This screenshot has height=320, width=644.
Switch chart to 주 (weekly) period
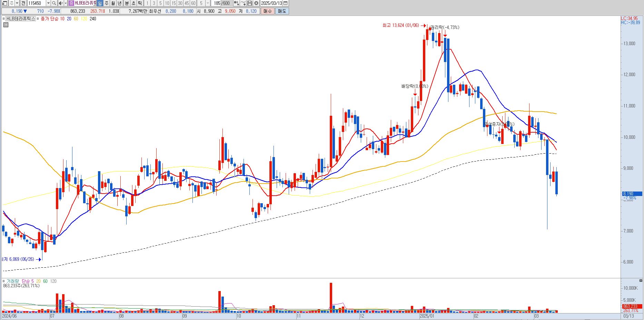pos(107,3)
